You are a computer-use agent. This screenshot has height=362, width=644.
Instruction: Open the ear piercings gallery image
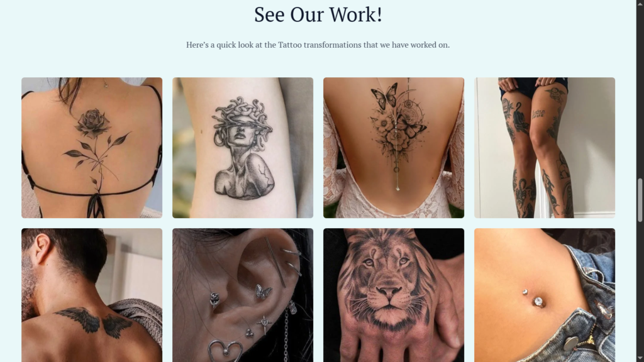243,295
